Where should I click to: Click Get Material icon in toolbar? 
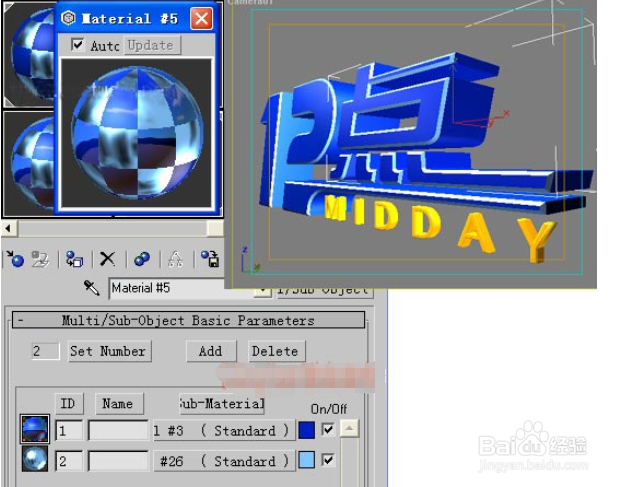coord(16,259)
